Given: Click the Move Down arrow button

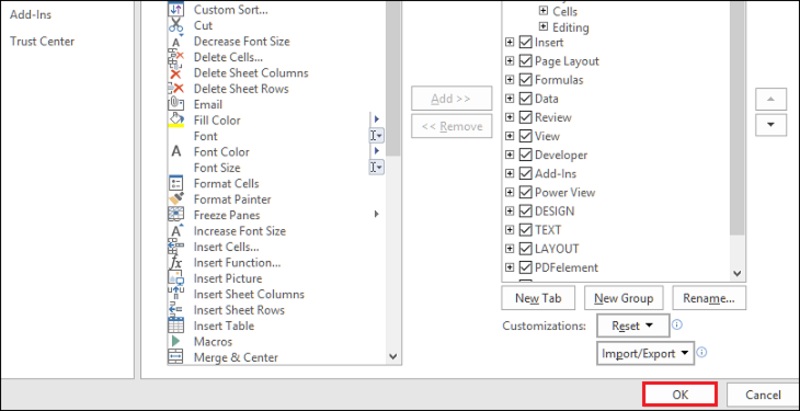Looking at the screenshot, I should point(771,124).
